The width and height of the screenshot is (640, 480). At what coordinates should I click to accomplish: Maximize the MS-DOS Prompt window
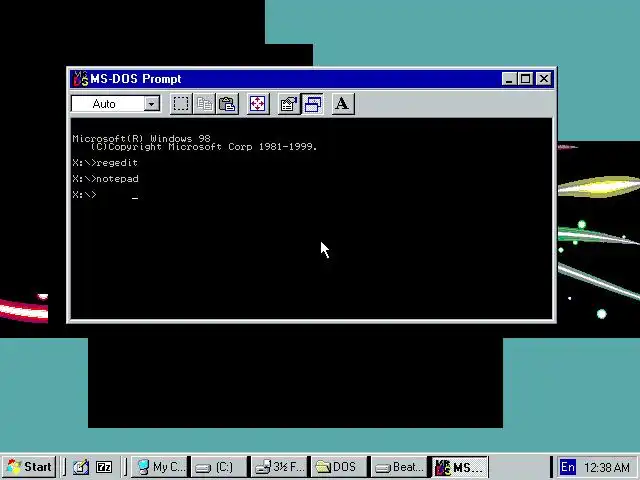525,79
